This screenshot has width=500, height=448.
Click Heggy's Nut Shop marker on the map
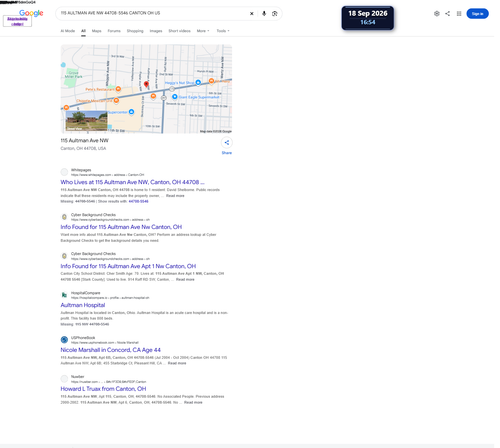pos(198,82)
